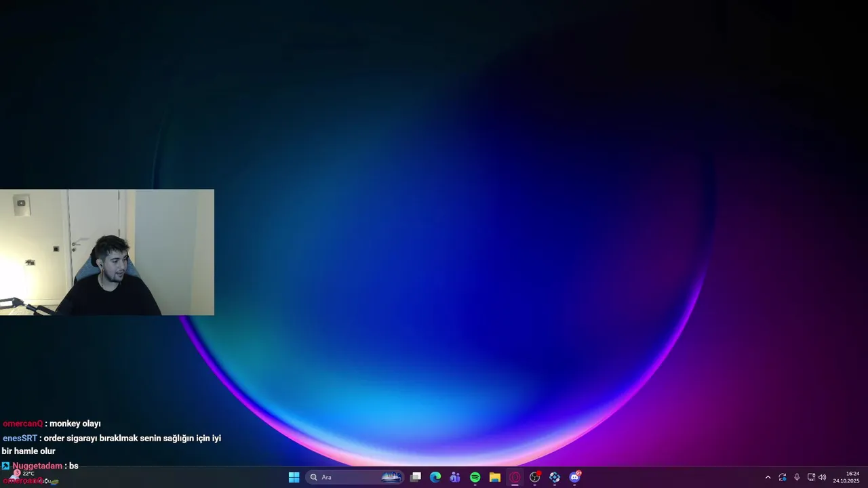Open Spotify from the taskbar
The image size is (868, 488).
coord(475,477)
